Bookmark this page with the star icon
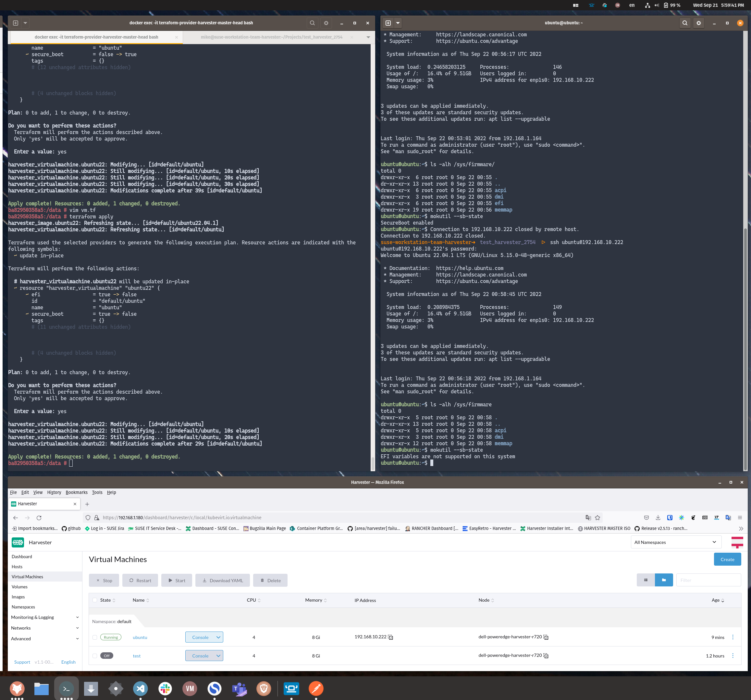Image resolution: width=751 pixels, height=700 pixels. coord(597,518)
